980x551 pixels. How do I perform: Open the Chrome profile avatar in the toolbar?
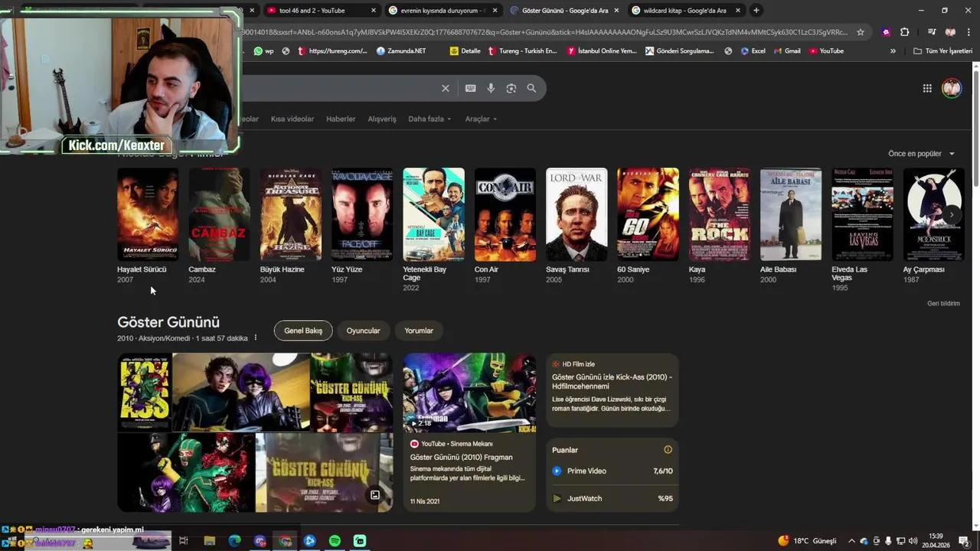pos(950,32)
